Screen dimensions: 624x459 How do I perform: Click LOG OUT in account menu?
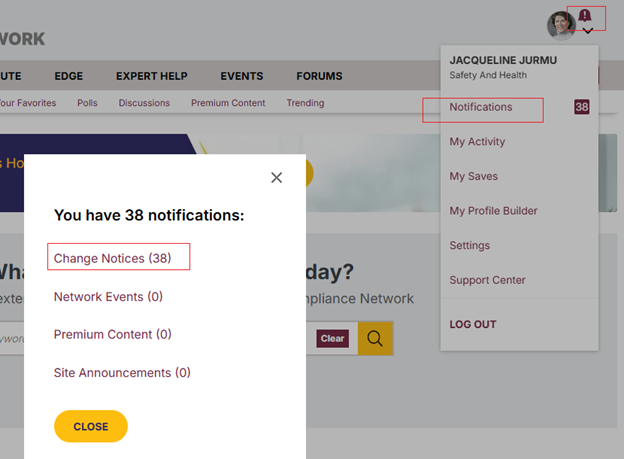tap(472, 324)
